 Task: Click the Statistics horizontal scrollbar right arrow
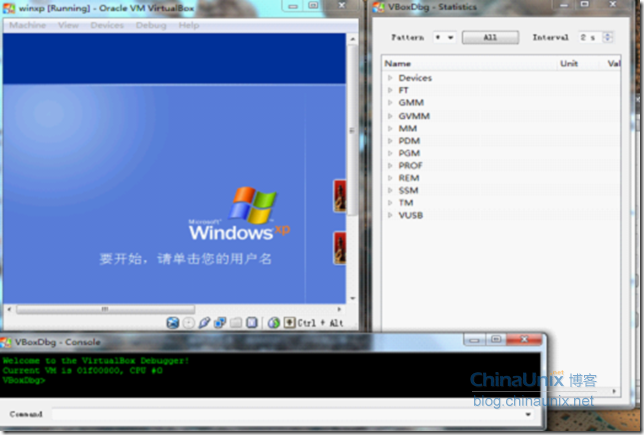pos(614,391)
